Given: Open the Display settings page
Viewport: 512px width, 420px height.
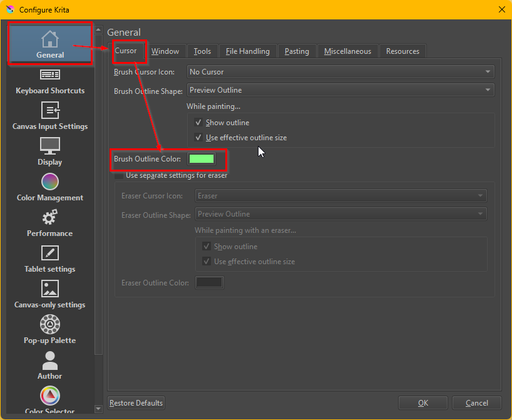Looking at the screenshot, I should [50, 151].
